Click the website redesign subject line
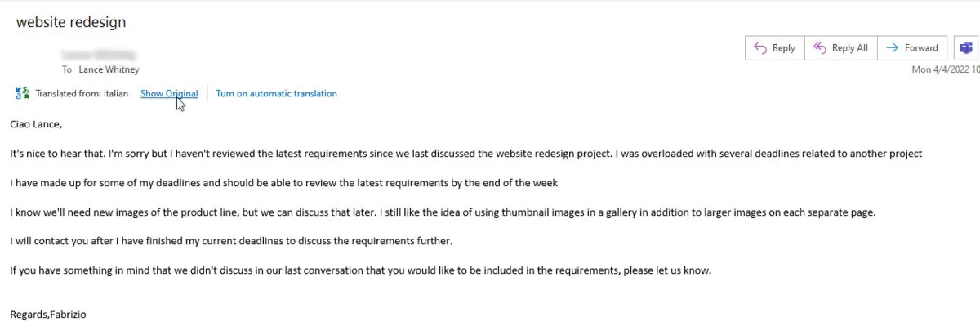 coord(71,22)
